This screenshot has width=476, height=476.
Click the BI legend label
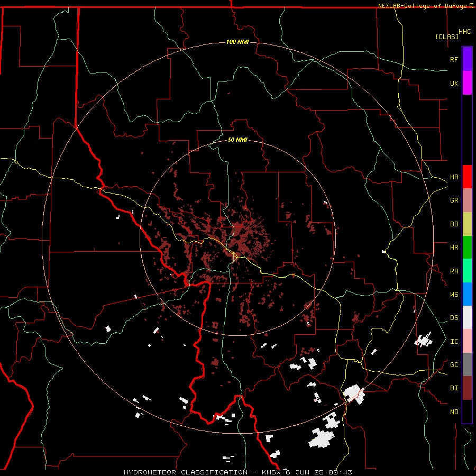(454, 388)
